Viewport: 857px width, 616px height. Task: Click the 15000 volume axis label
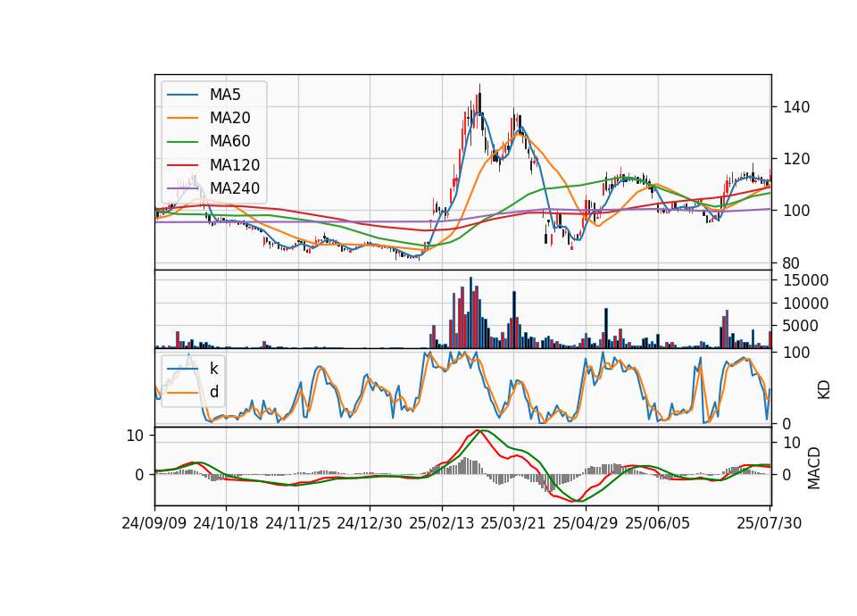[805, 280]
